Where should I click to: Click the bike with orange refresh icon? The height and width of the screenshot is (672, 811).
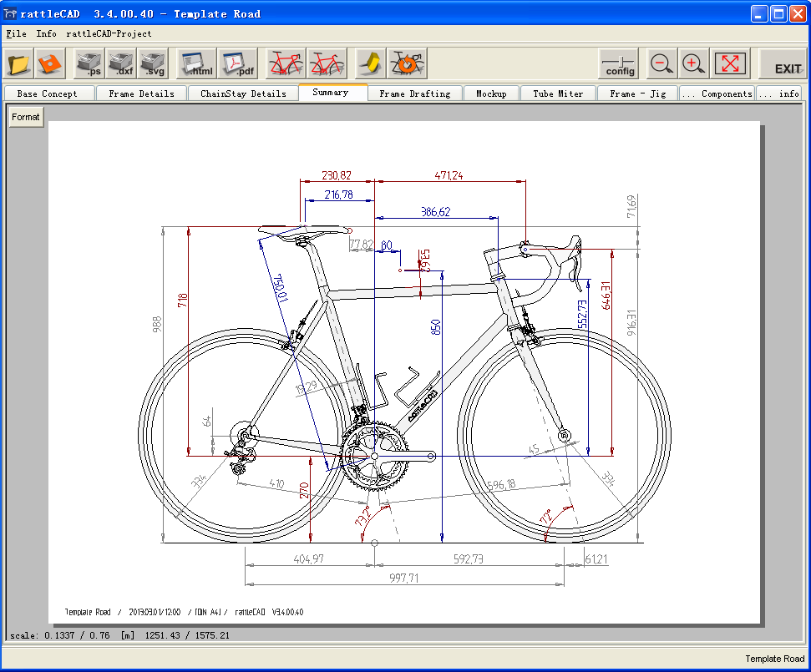[x=408, y=63]
